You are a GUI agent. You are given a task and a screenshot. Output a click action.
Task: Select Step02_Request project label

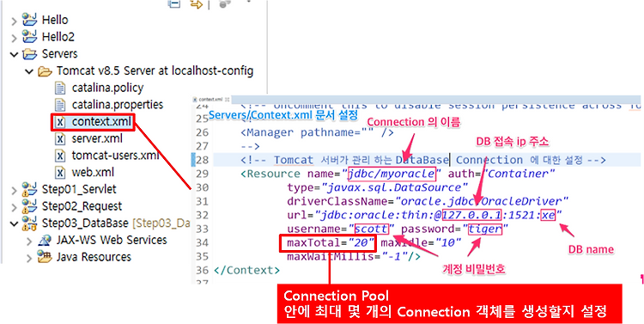(82, 206)
